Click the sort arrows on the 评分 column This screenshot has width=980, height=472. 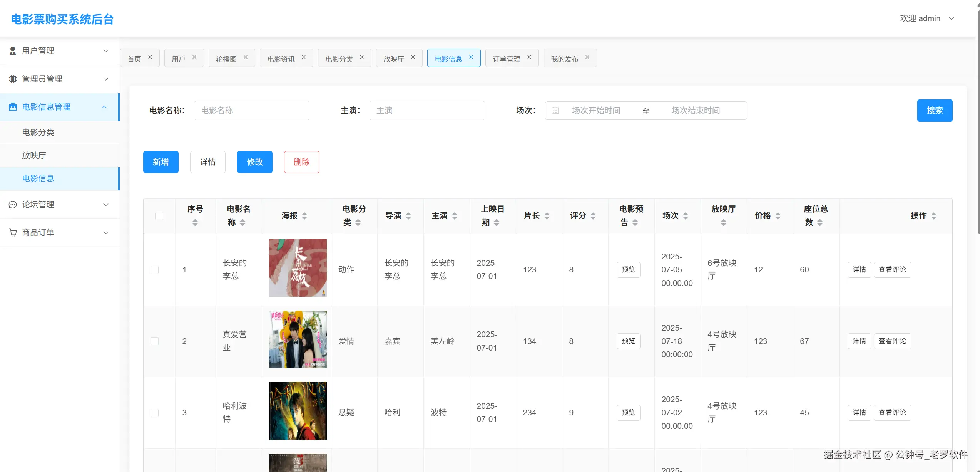click(593, 216)
